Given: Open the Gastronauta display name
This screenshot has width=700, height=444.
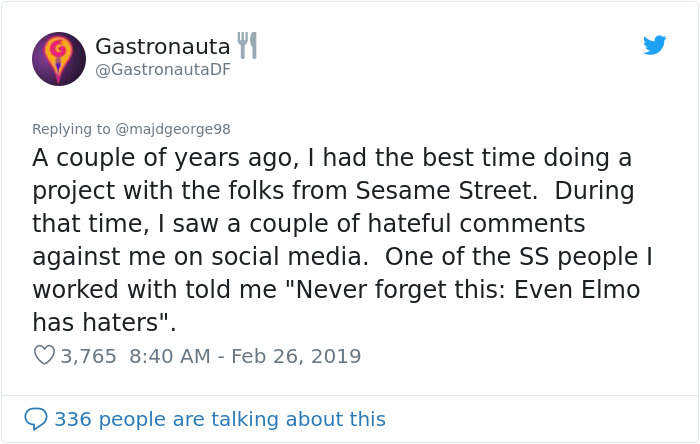Looking at the screenshot, I should pos(162,46).
